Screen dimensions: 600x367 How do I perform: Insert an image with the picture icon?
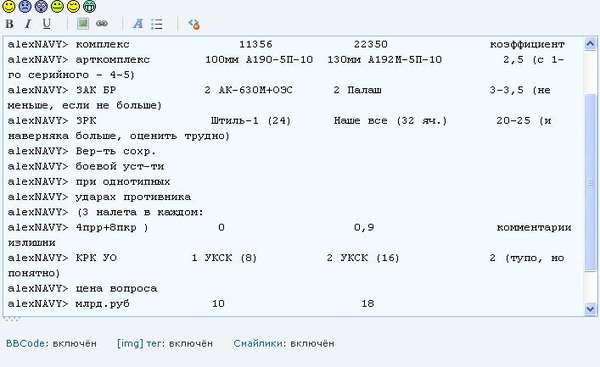pos(83,24)
